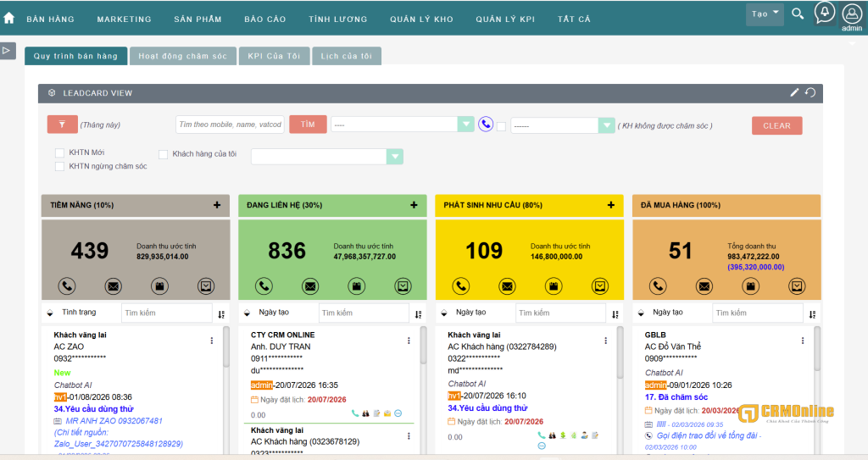Click phone icon in Đã mua hàng summary
The image size is (868, 460).
[658, 286]
